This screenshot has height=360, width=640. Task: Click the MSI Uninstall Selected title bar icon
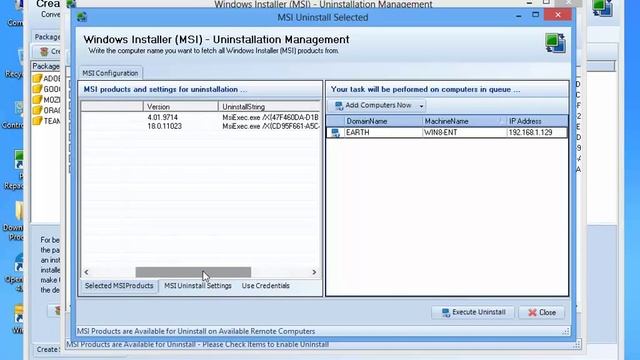pos(82,17)
